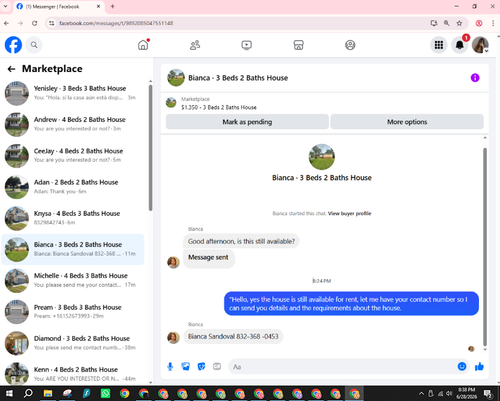Open the apps grid menu icon

pos(439,45)
